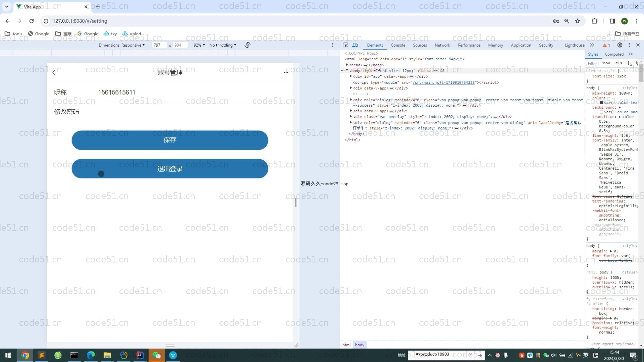Open new browser tab with plus button
The width and height of the screenshot is (644, 362).
(98, 7)
